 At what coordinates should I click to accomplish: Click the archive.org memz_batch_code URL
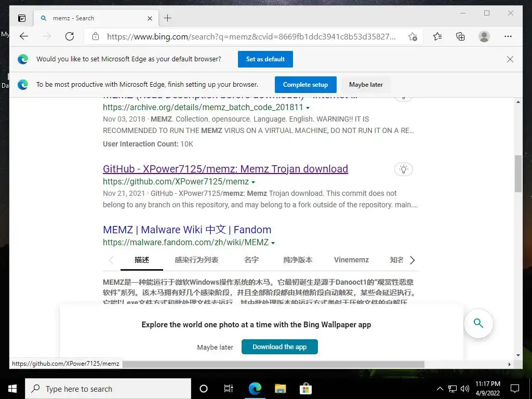203,107
